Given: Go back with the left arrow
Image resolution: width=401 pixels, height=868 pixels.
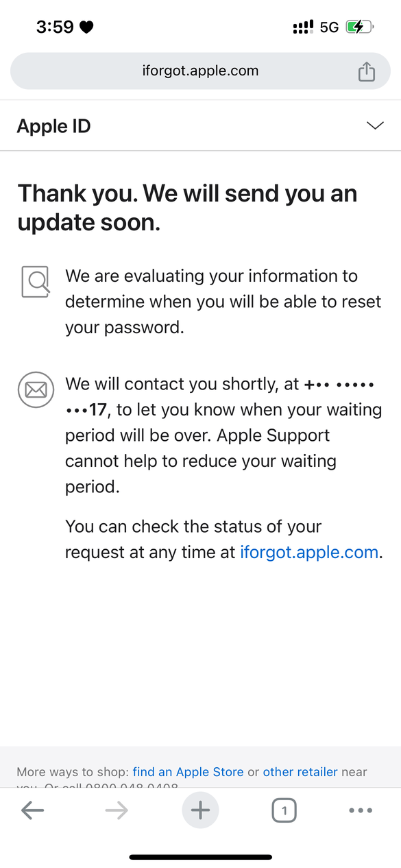Looking at the screenshot, I should click(x=32, y=811).
